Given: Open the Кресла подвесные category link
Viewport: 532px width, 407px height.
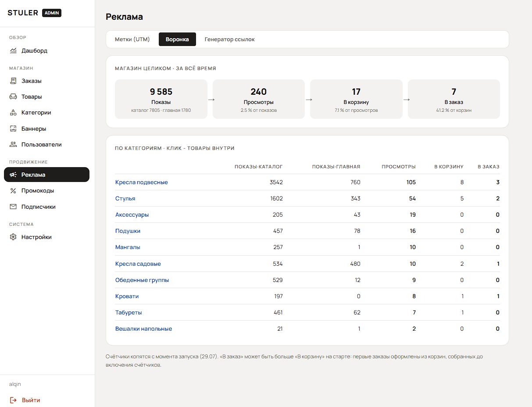Looking at the screenshot, I should click(x=142, y=182).
